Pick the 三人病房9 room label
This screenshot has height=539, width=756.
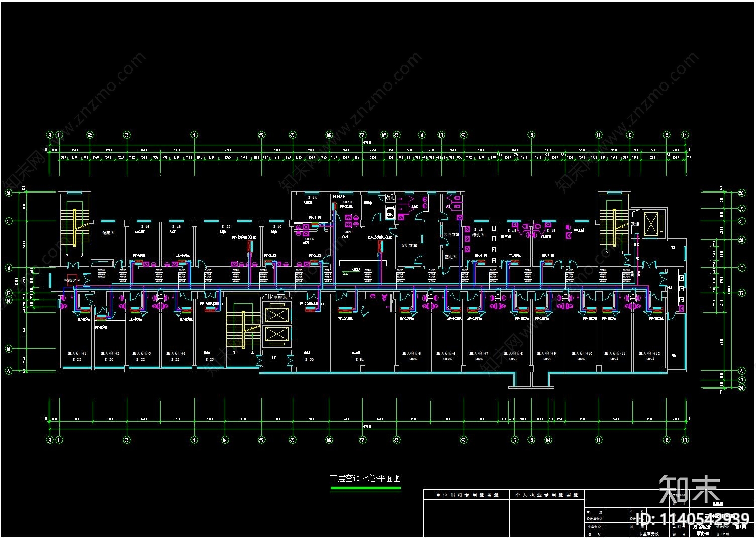pos(546,354)
